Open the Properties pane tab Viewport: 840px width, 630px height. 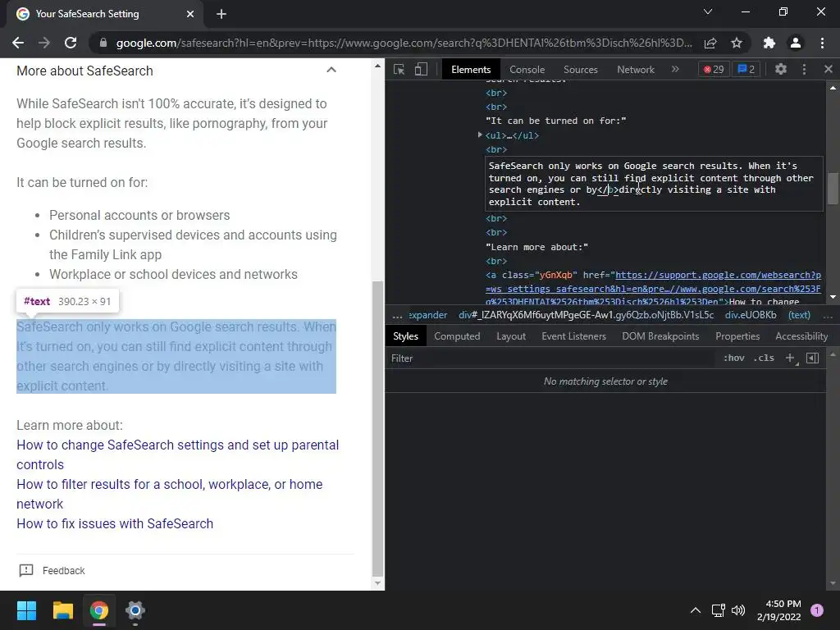[737, 336]
